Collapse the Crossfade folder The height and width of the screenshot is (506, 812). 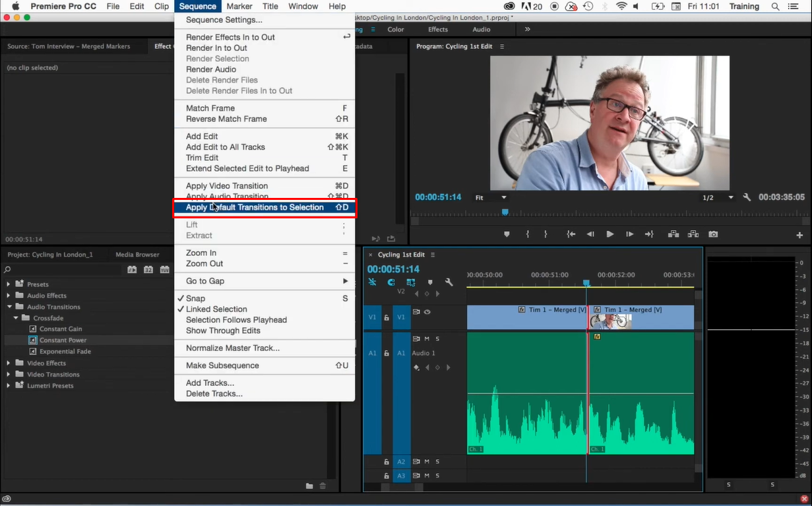tap(16, 318)
